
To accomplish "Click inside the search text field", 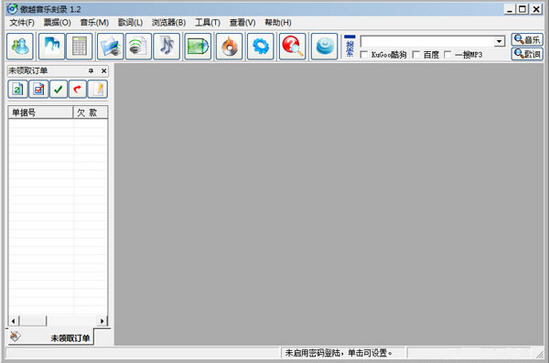I will 427,42.
